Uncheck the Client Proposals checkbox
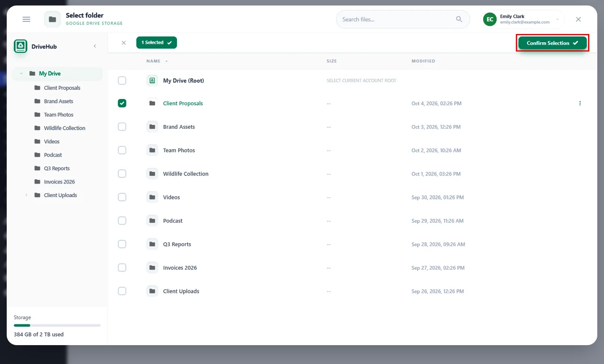The height and width of the screenshot is (364, 604). 122,103
